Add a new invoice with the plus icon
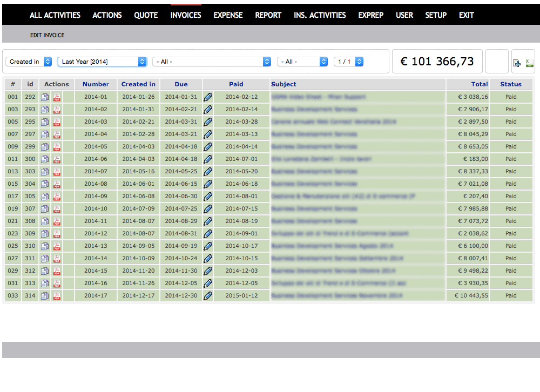 click(517, 63)
